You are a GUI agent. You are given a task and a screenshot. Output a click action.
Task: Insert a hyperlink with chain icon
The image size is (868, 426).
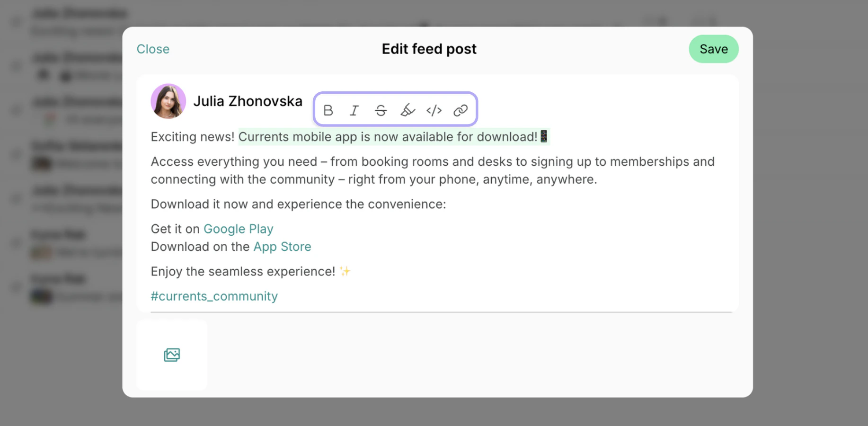[461, 110]
